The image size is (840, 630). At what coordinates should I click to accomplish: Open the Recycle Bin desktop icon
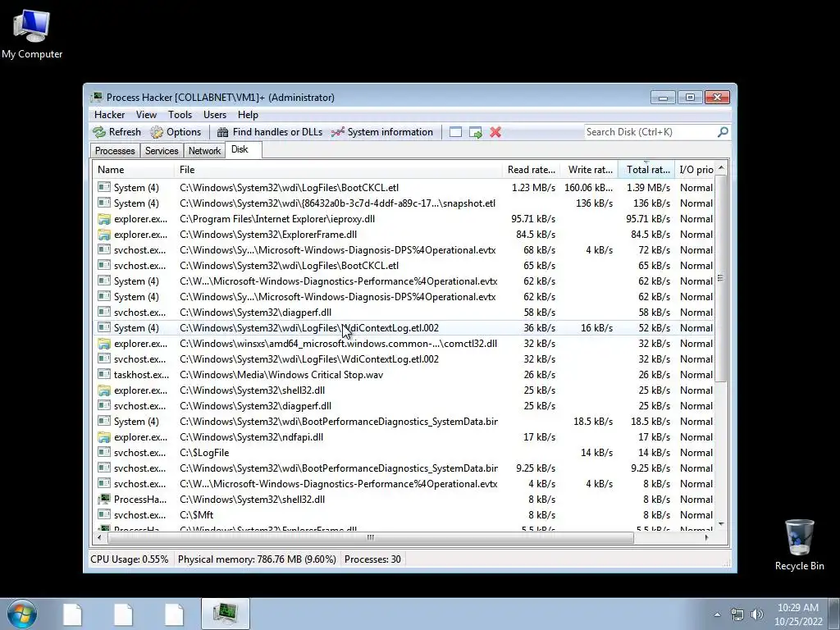pos(799,545)
